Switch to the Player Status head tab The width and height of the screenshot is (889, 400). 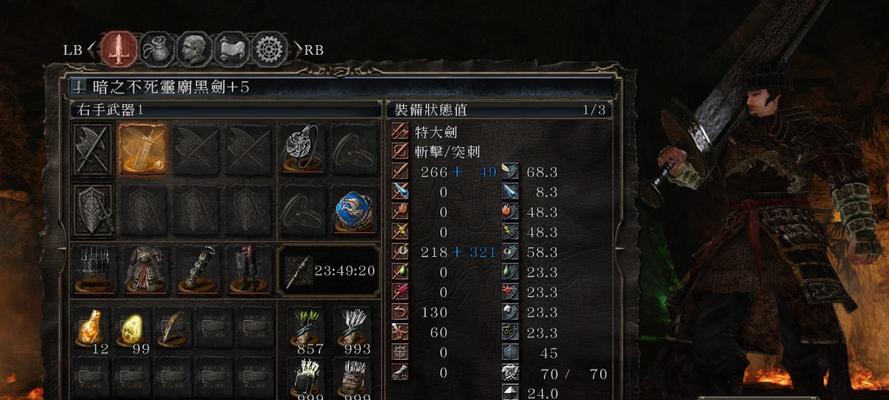[194, 49]
